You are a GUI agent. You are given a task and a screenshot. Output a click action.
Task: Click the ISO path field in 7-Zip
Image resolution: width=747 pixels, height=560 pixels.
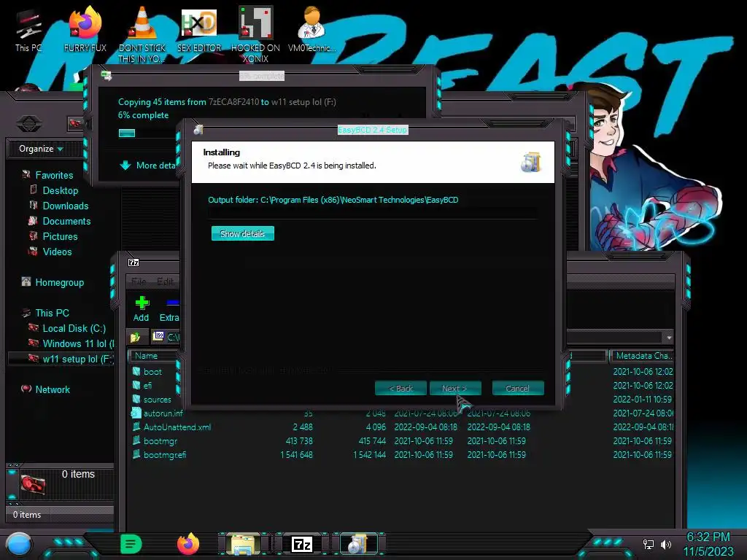pos(166,337)
